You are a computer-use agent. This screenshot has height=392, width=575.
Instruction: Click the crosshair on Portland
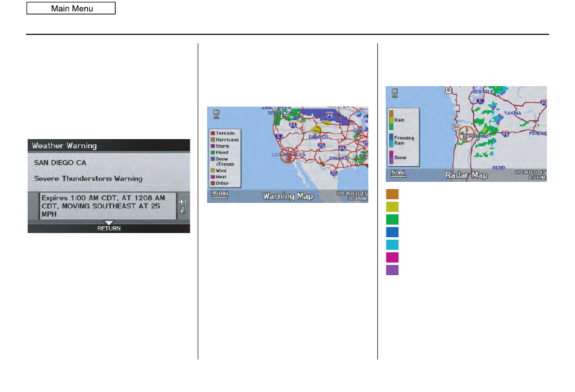coord(467,134)
